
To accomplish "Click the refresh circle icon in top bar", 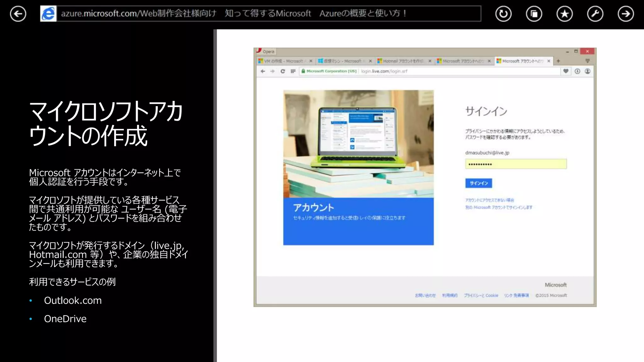I will click(503, 14).
